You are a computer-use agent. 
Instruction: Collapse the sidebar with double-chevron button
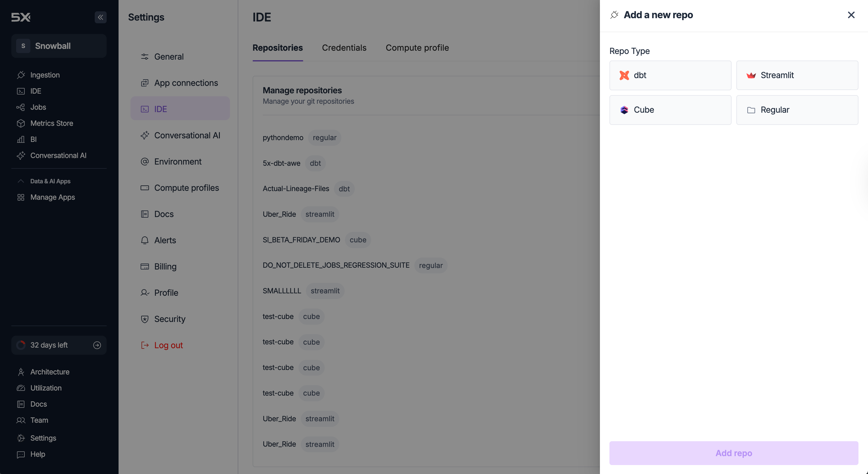click(x=100, y=17)
